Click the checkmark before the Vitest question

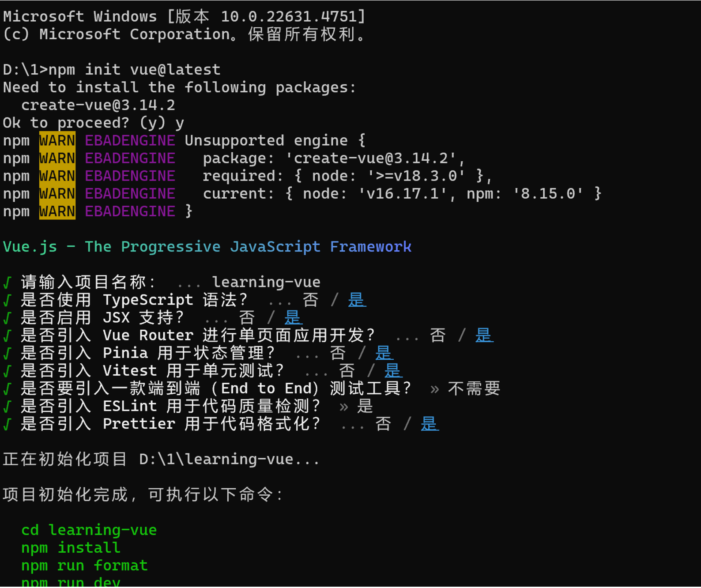pyautogui.click(x=7, y=371)
